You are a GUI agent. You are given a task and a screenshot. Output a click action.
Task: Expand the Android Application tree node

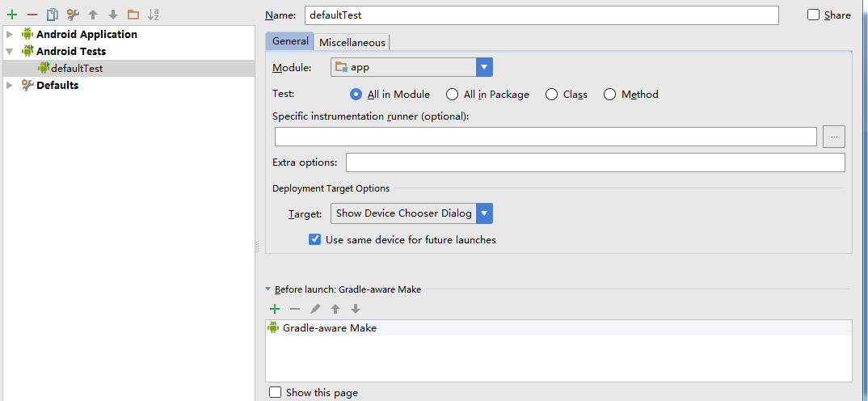tap(9, 34)
